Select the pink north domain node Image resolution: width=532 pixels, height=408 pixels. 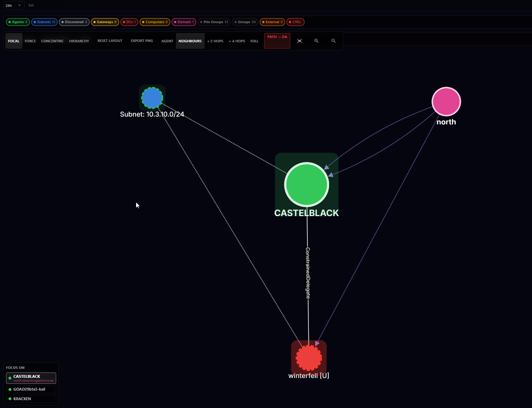(446, 102)
